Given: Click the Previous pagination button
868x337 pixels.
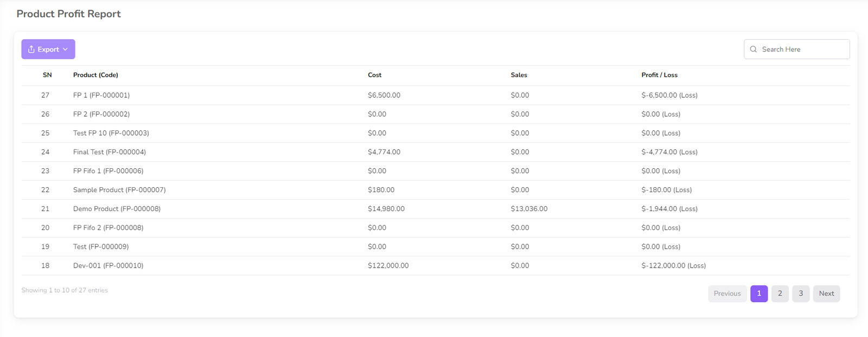Looking at the screenshot, I should click(x=727, y=294).
